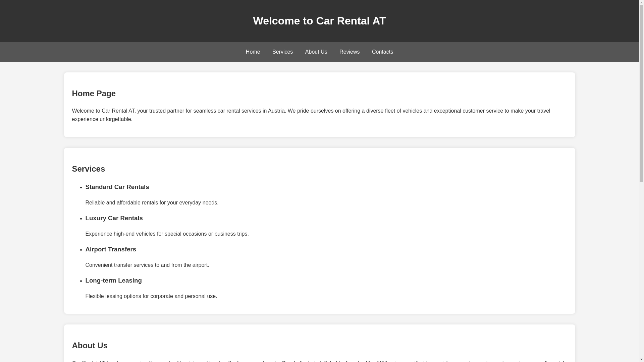Click text 'Flexible leasing options'
Screen dimensions: 644x362
pos(113,296)
